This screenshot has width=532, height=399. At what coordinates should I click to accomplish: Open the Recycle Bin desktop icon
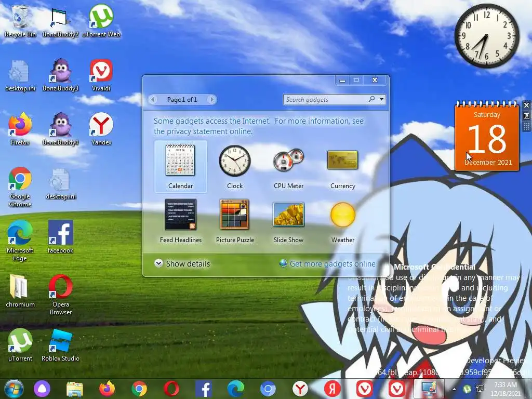coord(20,20)
